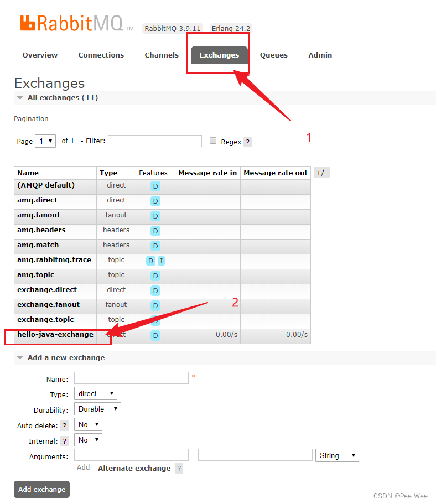436x504 pixels.
Task: Go to the Overview tab
Action: tap(40, 55)
